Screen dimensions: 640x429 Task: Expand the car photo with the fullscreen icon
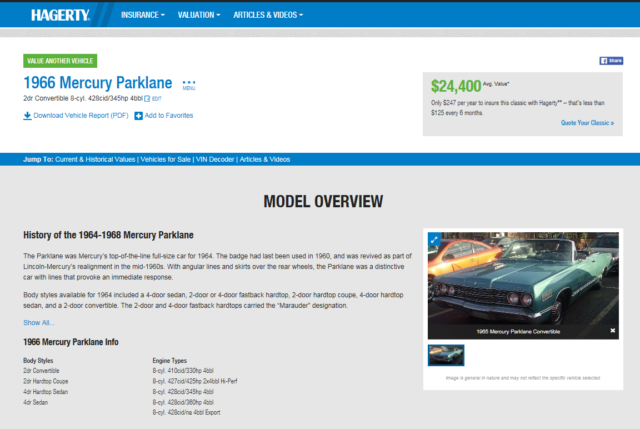[x=434, y=239]
